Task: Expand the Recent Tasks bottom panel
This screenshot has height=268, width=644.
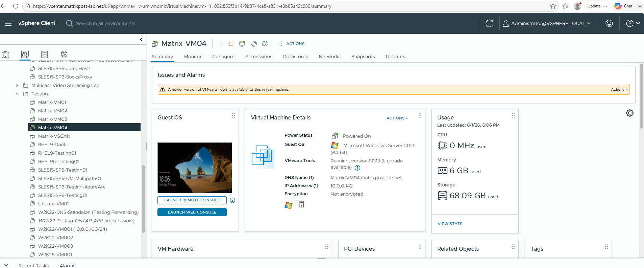Action: point(6,265)
